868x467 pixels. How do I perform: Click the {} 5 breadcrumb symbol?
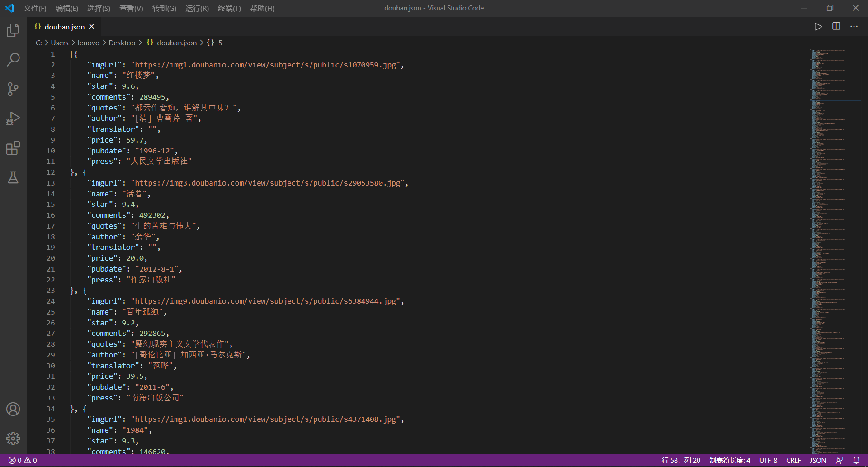214,43
